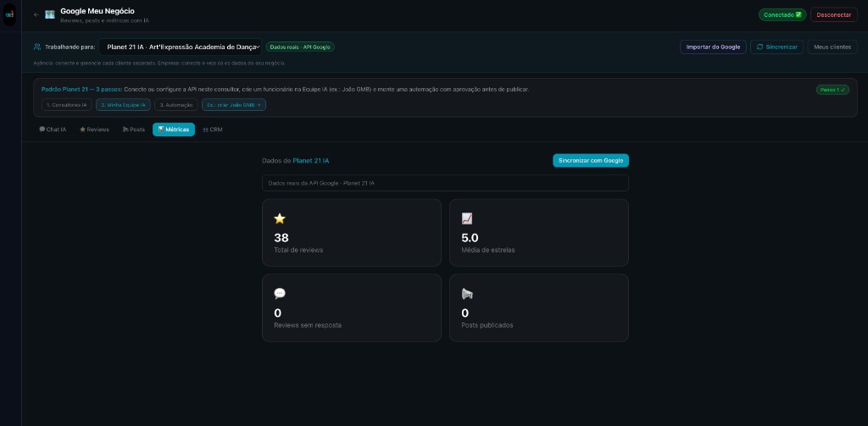Click the Google Meu Negócio title

click(97, 11)
